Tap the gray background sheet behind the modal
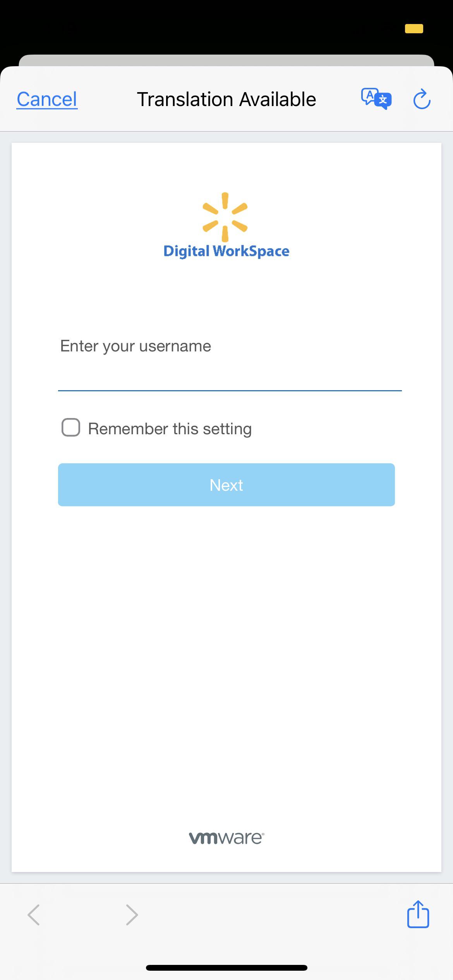Screen dimensions: 453x980 (226, 60)
